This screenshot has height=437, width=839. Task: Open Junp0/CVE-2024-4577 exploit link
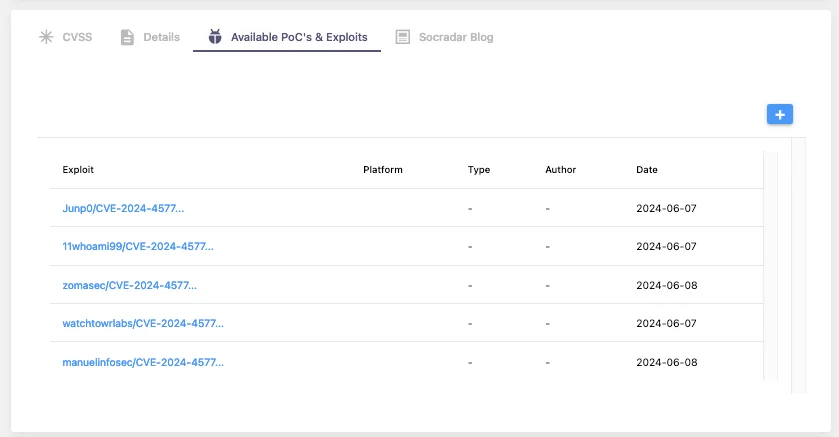pos(123,209)
